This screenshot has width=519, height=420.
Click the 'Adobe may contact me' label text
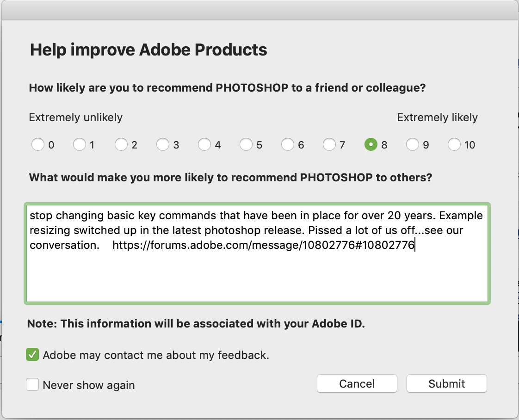156,355
